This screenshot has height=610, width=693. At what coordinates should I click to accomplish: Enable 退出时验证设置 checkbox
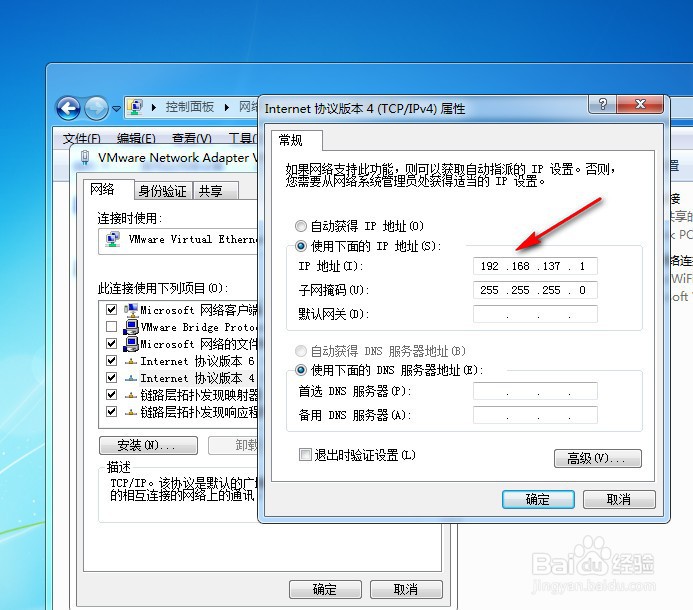tap(305, 454)
